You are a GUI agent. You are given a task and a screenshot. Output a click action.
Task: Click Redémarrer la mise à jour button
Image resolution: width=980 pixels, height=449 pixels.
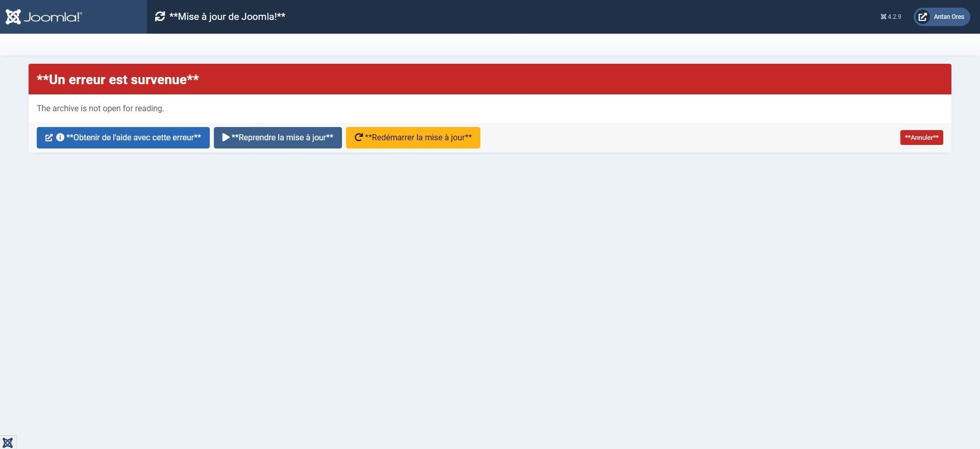pos(413,138)
